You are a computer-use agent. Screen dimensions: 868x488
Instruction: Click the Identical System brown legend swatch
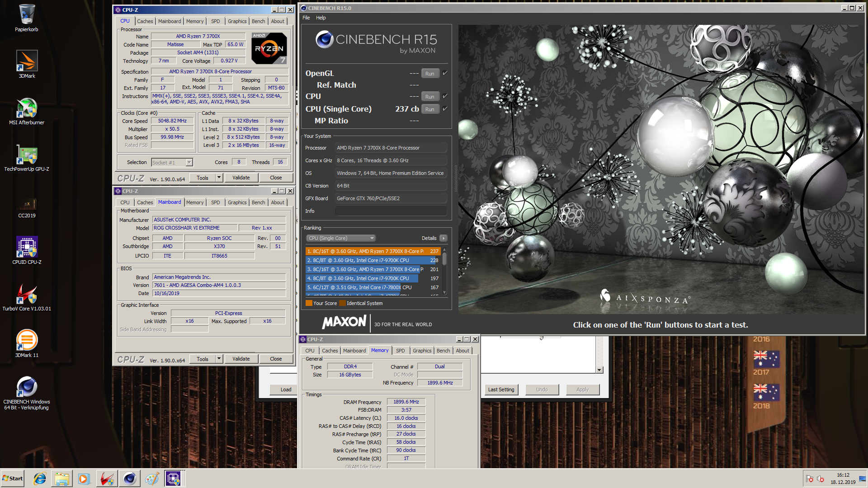pyautogui.click(x=342, y=303)
